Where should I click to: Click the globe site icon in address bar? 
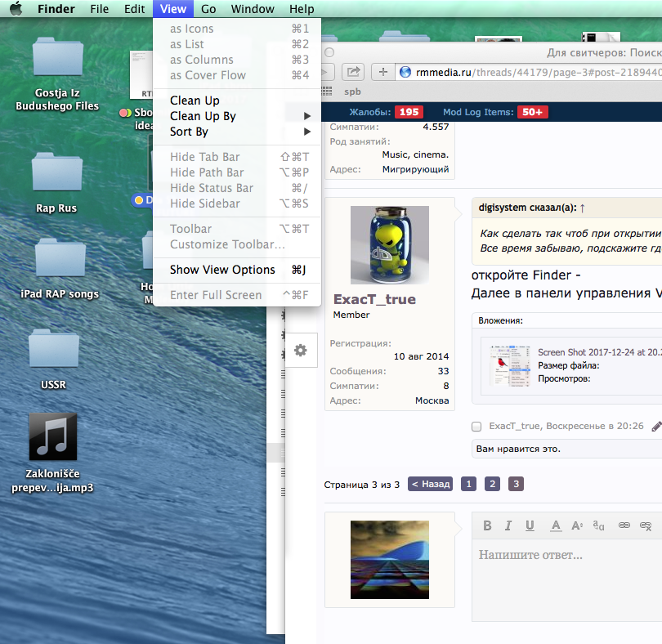pos(405,72)
